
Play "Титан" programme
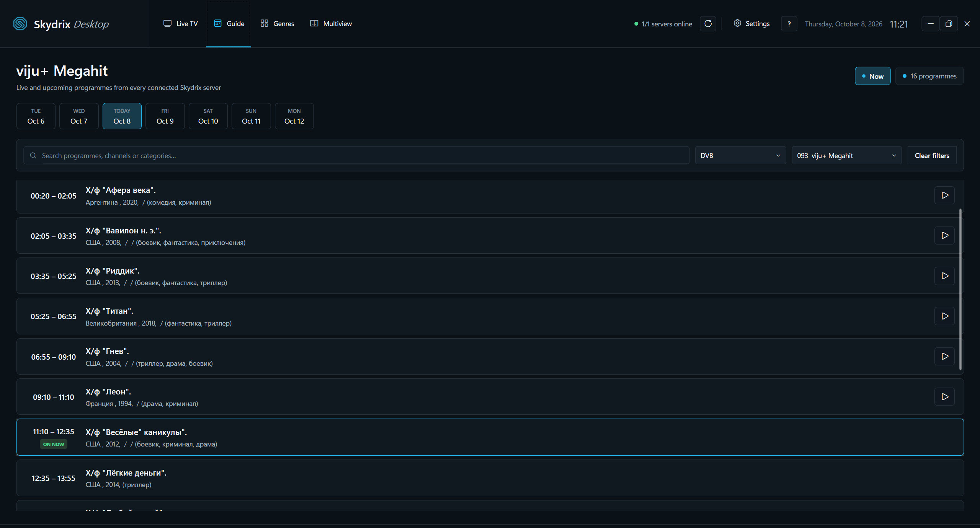coord(944,316)
